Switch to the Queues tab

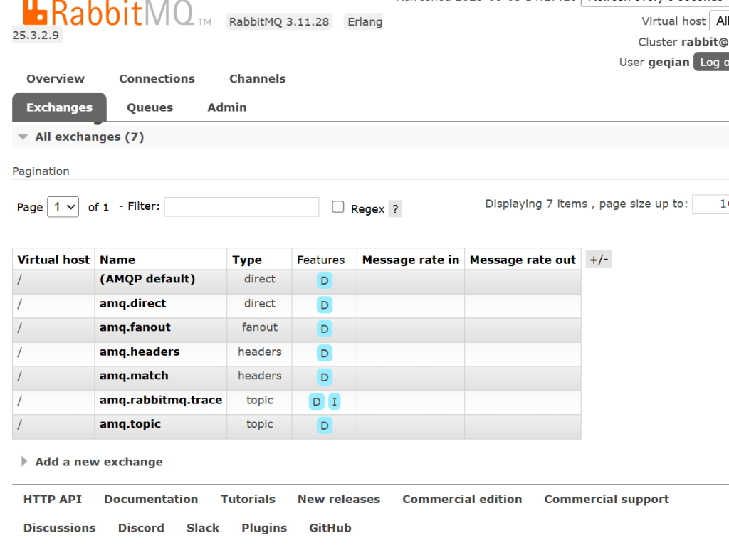coord(150,107)
